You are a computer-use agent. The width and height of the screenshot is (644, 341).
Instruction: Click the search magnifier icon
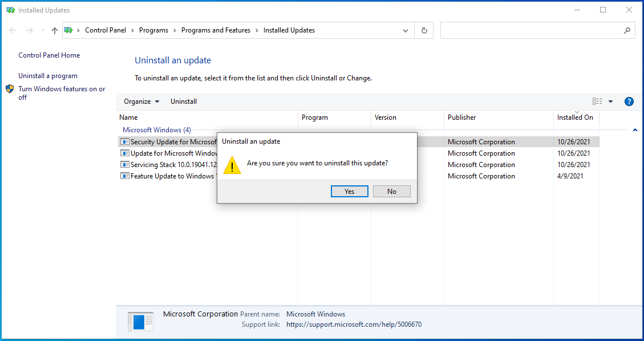626,30
